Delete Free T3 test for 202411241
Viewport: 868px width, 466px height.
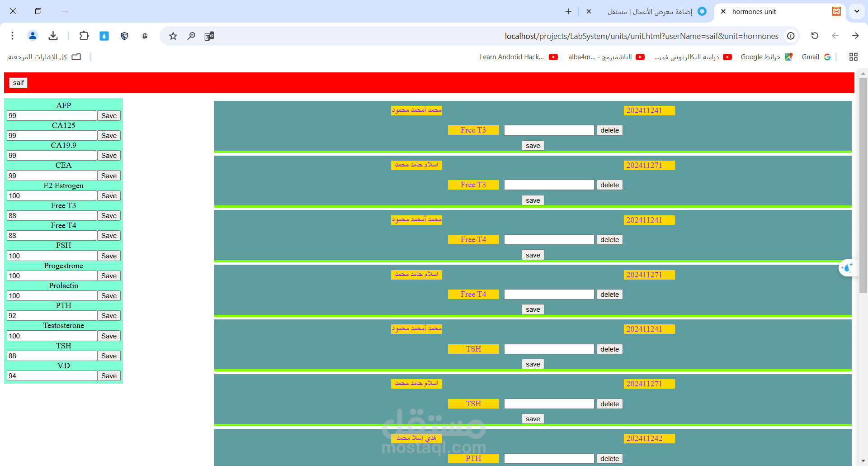point(610,130)
